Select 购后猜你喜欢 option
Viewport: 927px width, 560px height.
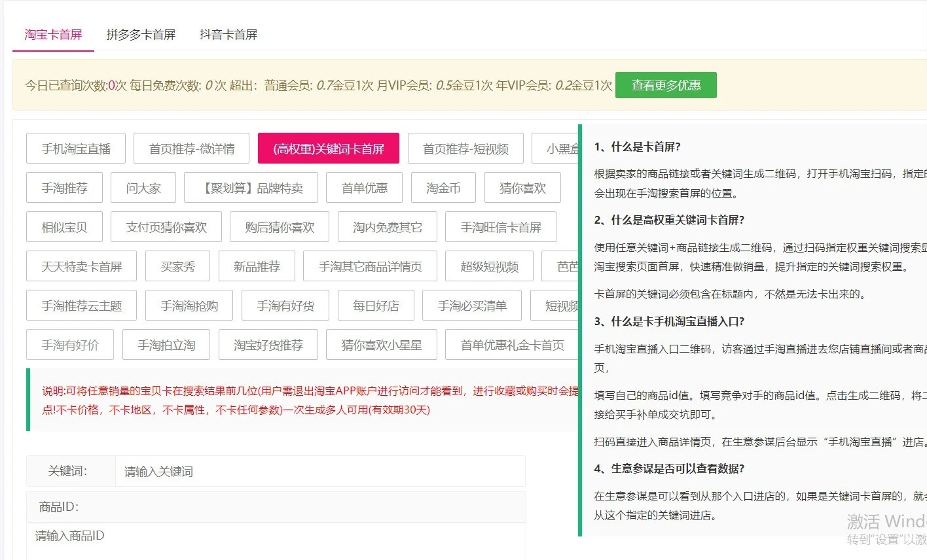pos(280,227)
